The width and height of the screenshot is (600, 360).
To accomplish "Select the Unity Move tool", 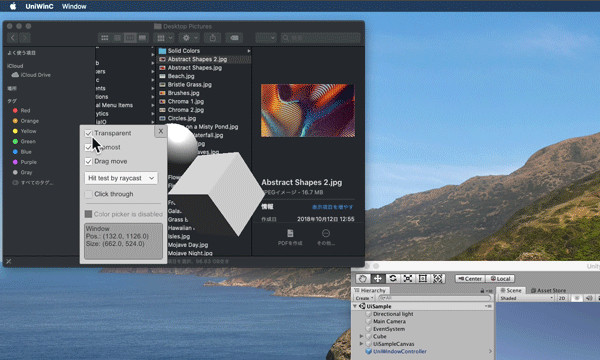I will 378,279.
